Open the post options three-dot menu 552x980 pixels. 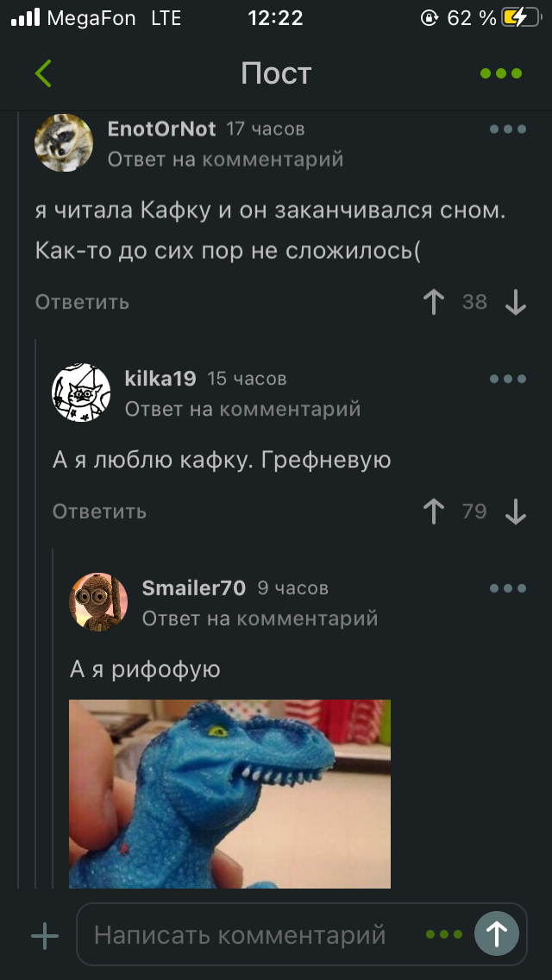click(x=501, y=73)
